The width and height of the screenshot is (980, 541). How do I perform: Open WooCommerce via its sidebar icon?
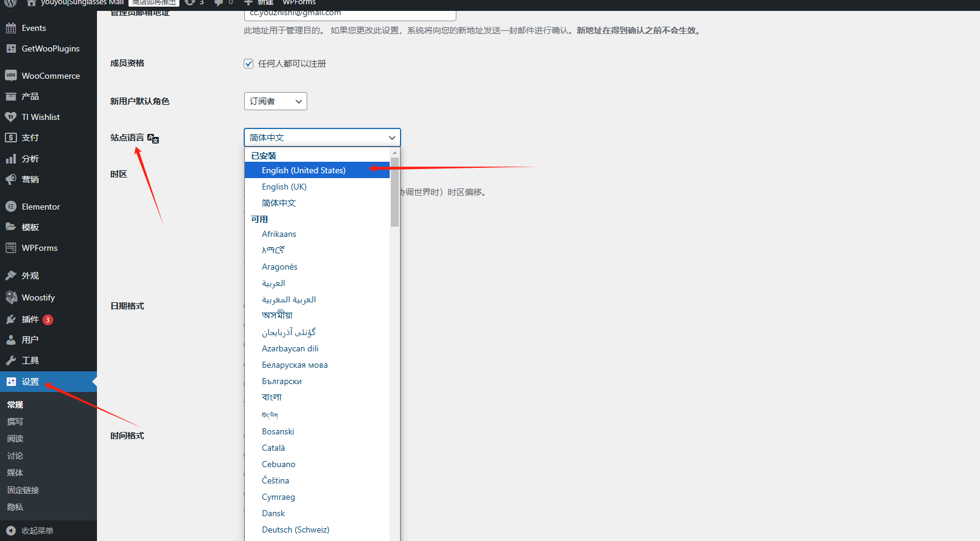[11, 76]
